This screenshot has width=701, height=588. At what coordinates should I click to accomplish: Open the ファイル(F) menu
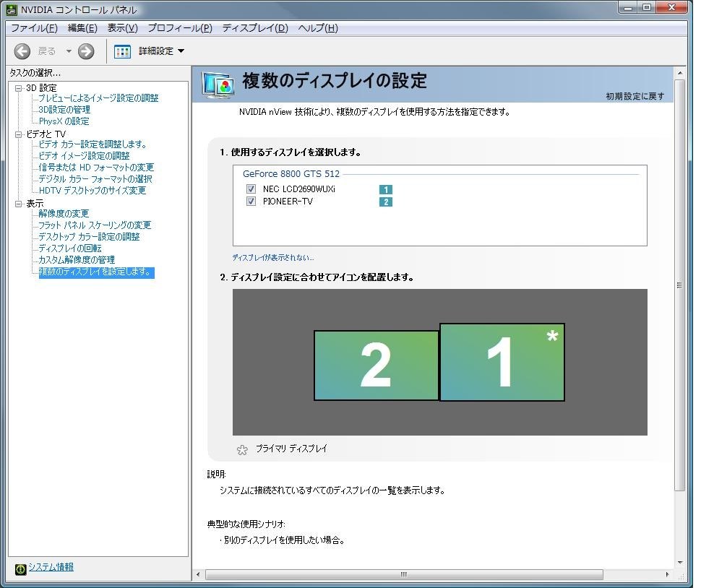point(34,28)
